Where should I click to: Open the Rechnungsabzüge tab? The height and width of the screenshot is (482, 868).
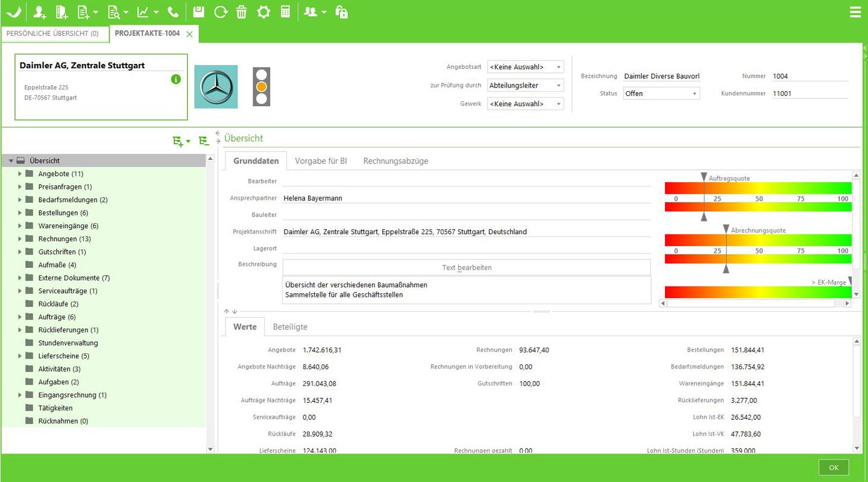[395, 161]
